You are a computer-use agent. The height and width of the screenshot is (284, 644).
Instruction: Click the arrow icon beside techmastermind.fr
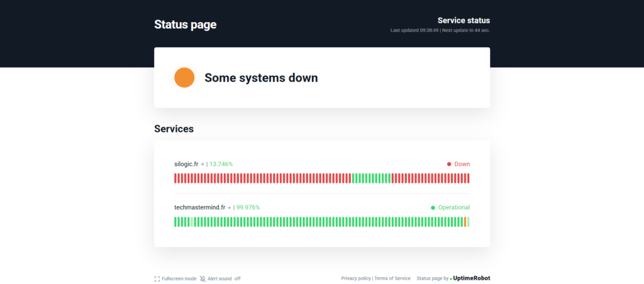229,207
